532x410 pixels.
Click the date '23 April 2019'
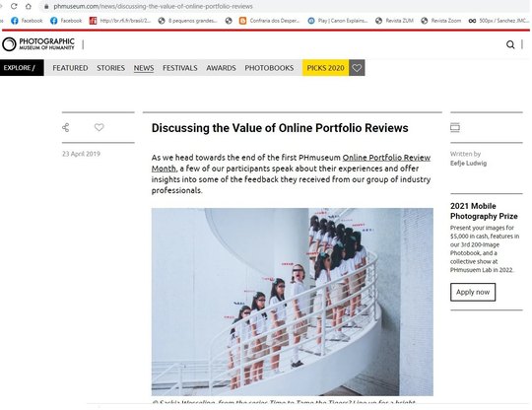[x=81, y=154]
